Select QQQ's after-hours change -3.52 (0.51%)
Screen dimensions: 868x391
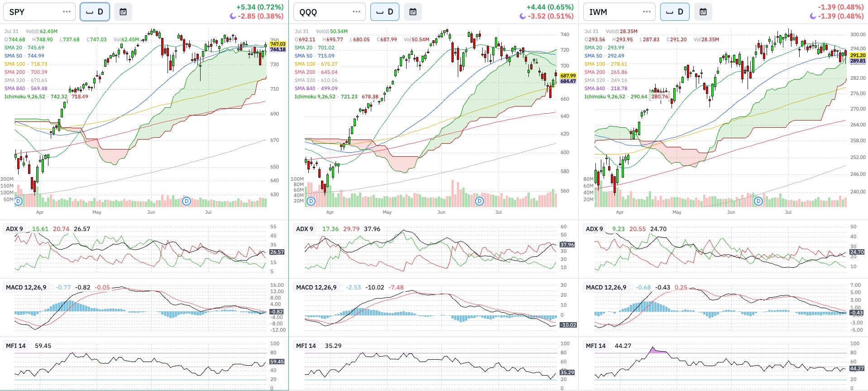[551, 16]
